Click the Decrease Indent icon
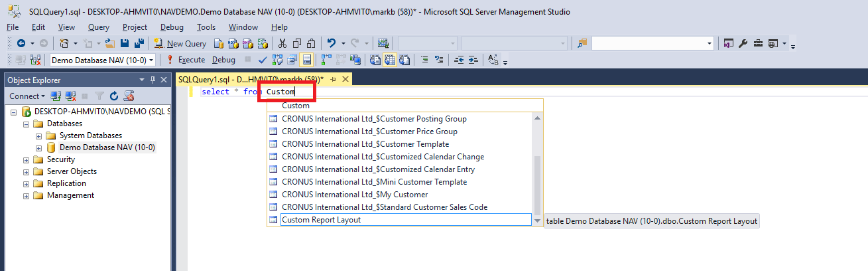 (459, 60)
